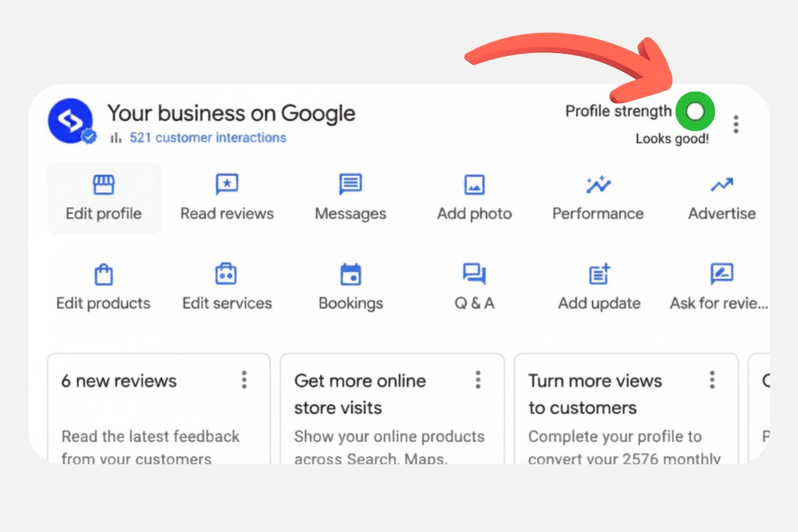798x532 pixels.
Task: Open the Bookings calendar icon
Action: point(350,274)
